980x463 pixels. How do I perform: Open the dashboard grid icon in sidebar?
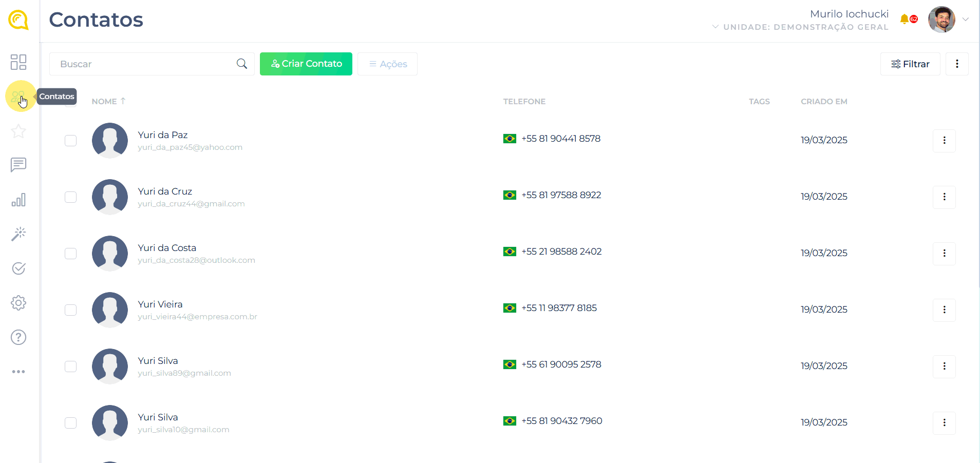click(x=18, y=62)
